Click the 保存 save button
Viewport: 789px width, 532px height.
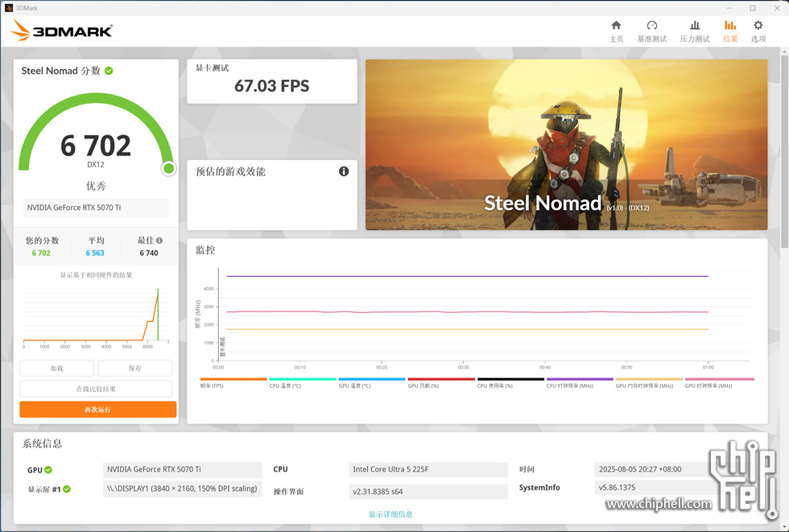[135, 368]
